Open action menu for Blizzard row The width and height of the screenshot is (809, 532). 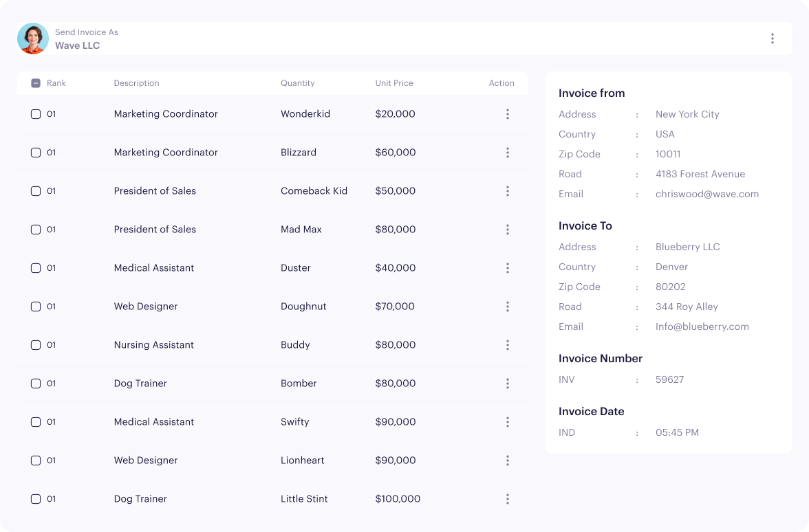pyautogui.click(x=507, y=153)
